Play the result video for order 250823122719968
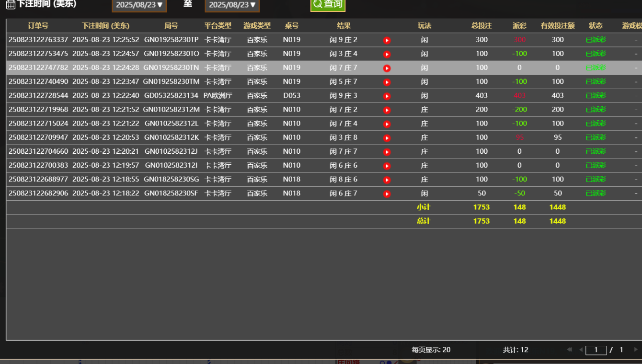The height and width of the screenshot is (364, 642). (387, 110)
